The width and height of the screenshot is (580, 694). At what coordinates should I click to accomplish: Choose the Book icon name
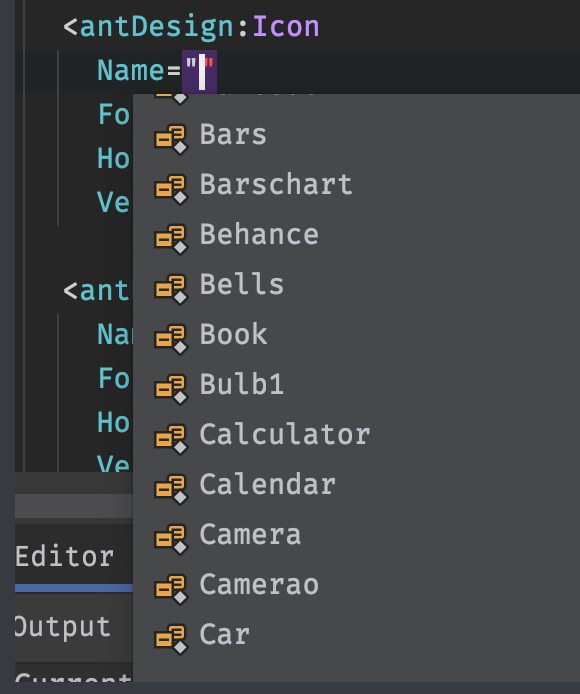(356, 335)
